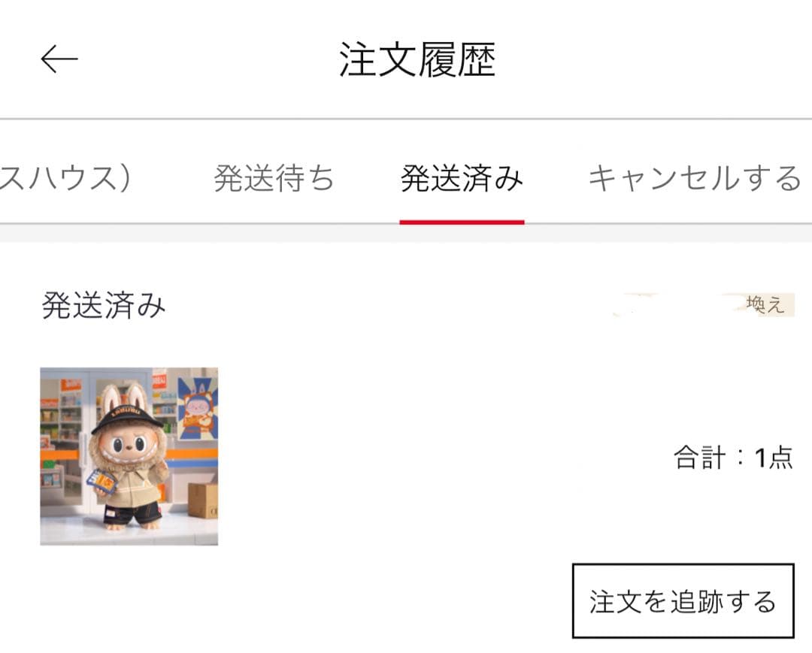
Task: Tap the back arrow icon
Action: coord(59,59)
